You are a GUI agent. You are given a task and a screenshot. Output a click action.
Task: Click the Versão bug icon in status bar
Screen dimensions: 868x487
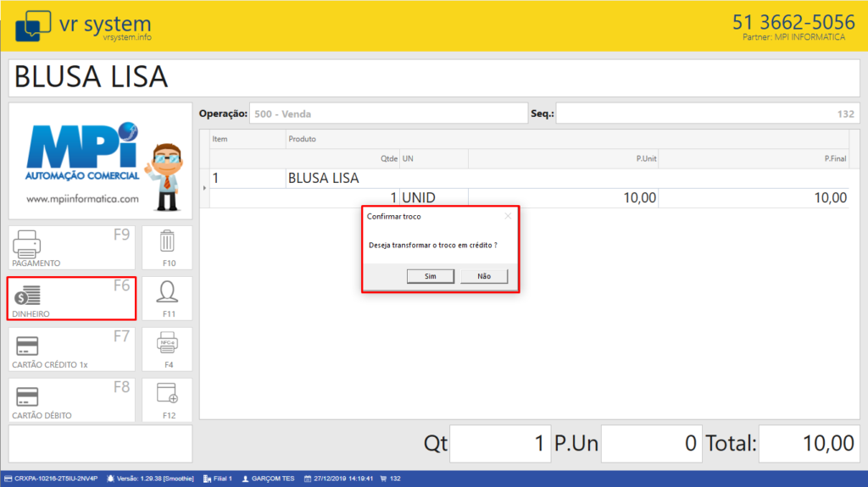pyautogui.click(x=111, y=479)
